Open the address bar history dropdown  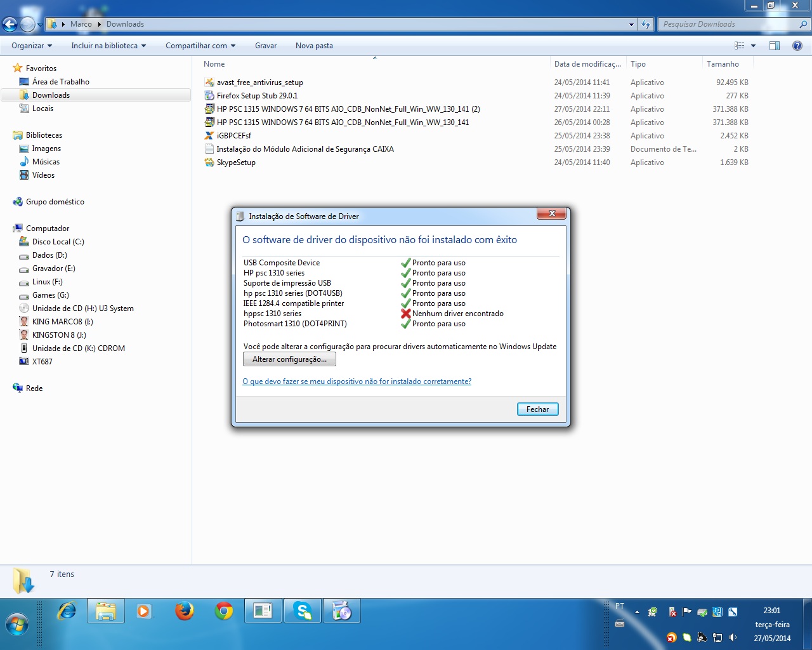[631, 24]
